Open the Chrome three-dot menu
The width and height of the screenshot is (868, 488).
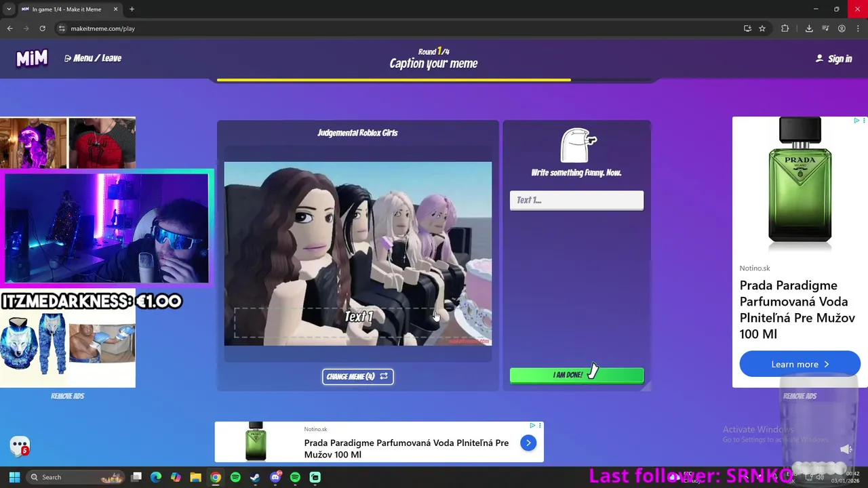tap(858, 28)
